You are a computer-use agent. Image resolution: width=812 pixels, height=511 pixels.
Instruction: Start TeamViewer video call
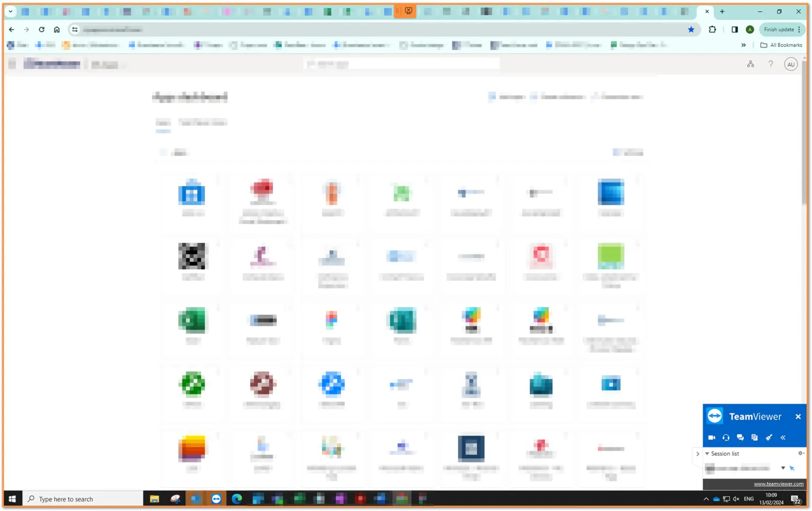tap(711, 437)
